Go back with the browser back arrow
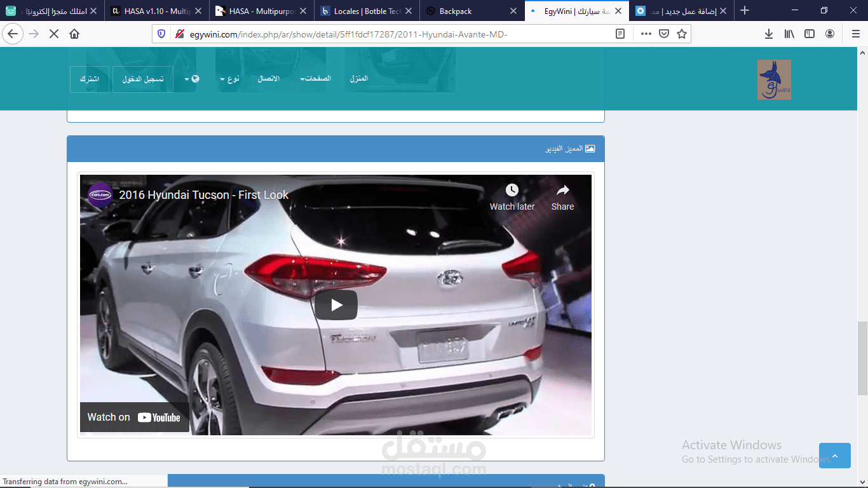This screenshot has height=488, width=868. [13, 34]
